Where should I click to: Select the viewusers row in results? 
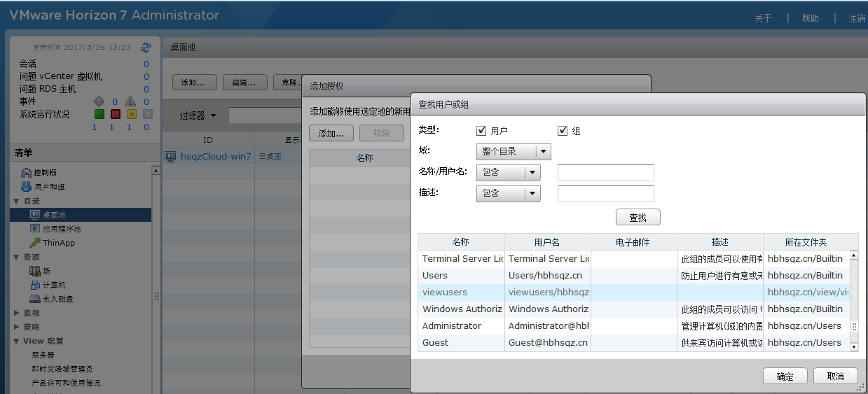[633, 292]
